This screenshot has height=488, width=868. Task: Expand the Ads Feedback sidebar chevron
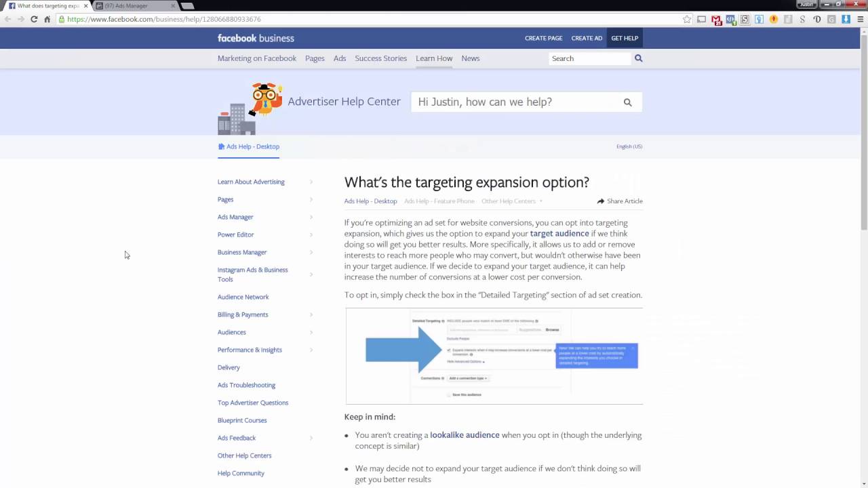coord(311,438)
